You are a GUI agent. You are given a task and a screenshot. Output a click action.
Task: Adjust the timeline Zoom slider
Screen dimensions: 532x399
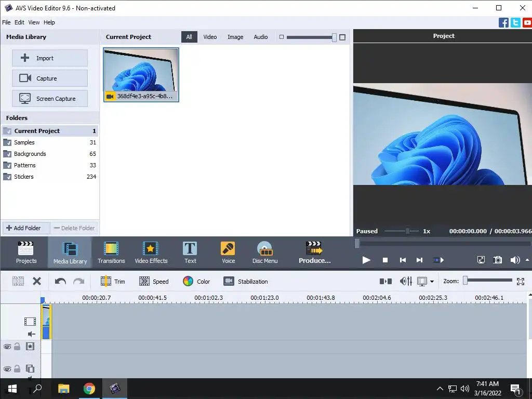click(x=487, y=280)
